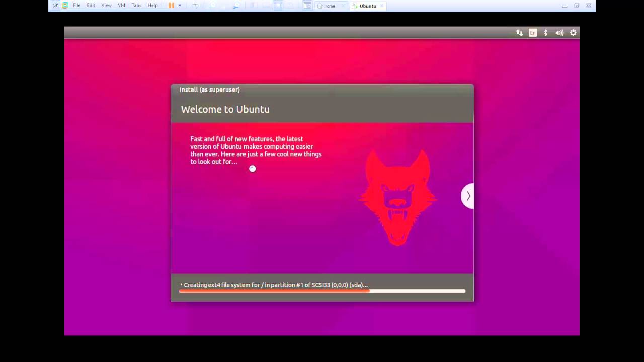Click the installation progress bar
Screen dimensions: 644x362
(x=322, y=291)
